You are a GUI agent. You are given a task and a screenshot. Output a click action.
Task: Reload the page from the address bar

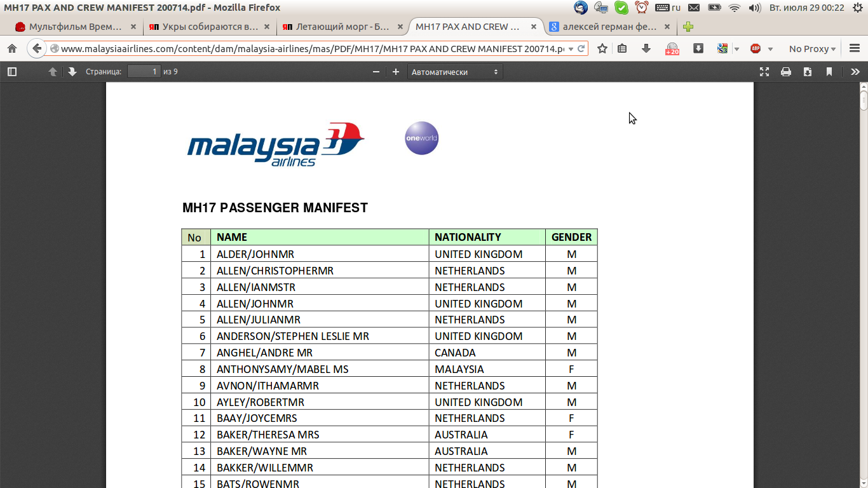(581, 49)
